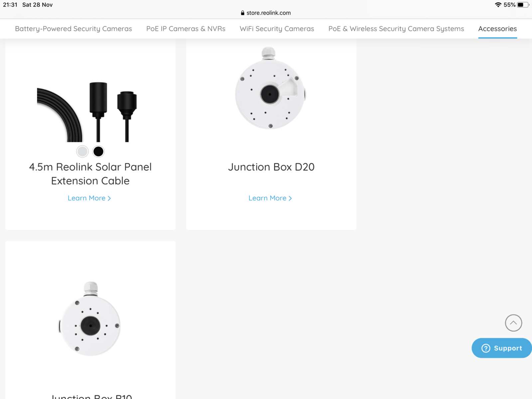Tap the WiFi status icon
This screenshot has width=532, height=399.
498,5
